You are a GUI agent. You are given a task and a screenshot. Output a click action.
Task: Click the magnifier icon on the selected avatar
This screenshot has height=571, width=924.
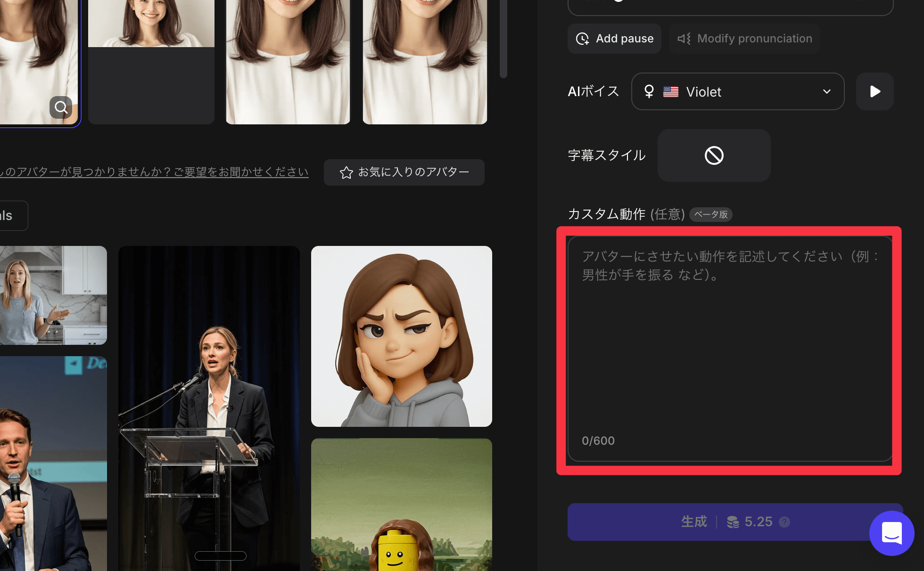(61, 107)
